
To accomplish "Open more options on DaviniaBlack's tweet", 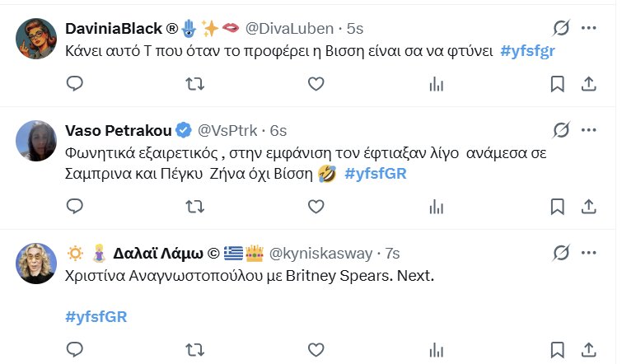I will coord(588,29).
